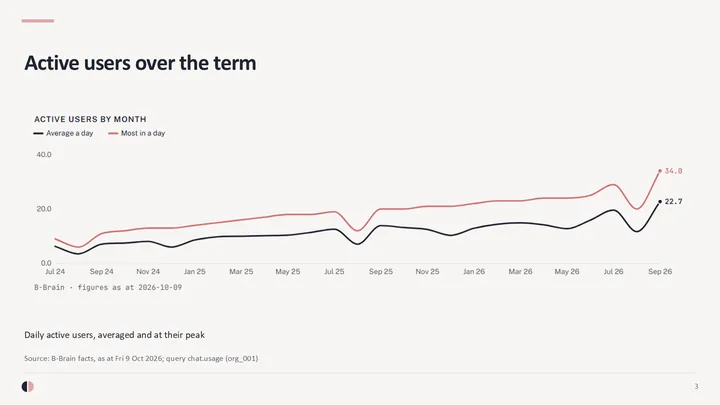Click the 20.0 y-axis label

pyautogui.click(x=44, y=209)
